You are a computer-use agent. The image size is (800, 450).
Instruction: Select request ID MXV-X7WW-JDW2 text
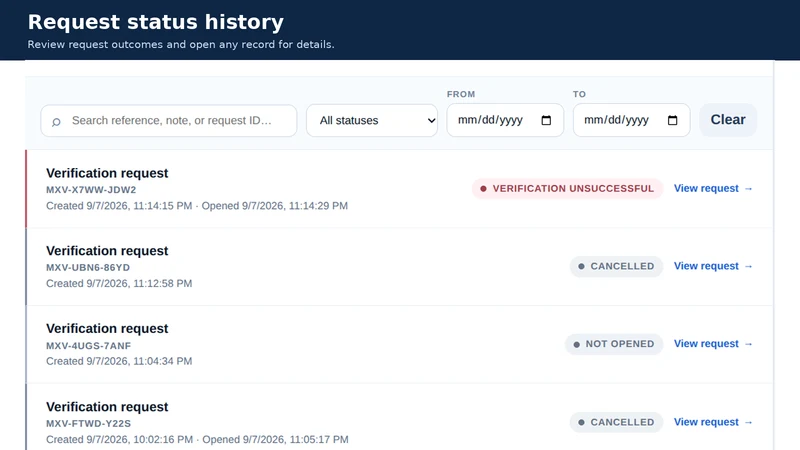[x=91, y=190]
